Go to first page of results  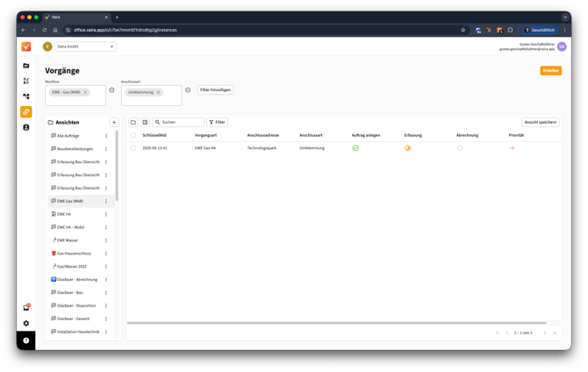point(498,333)
